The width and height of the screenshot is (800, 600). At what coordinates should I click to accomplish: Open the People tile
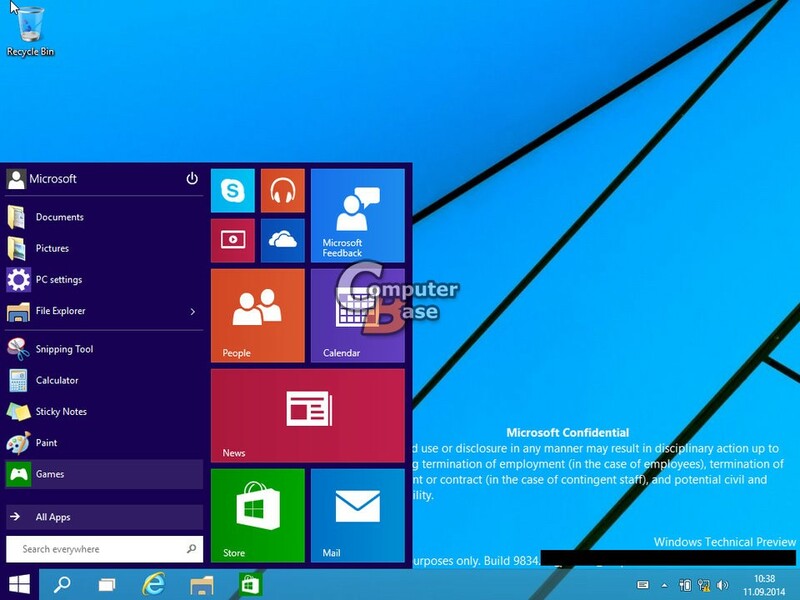pos(257,313)
